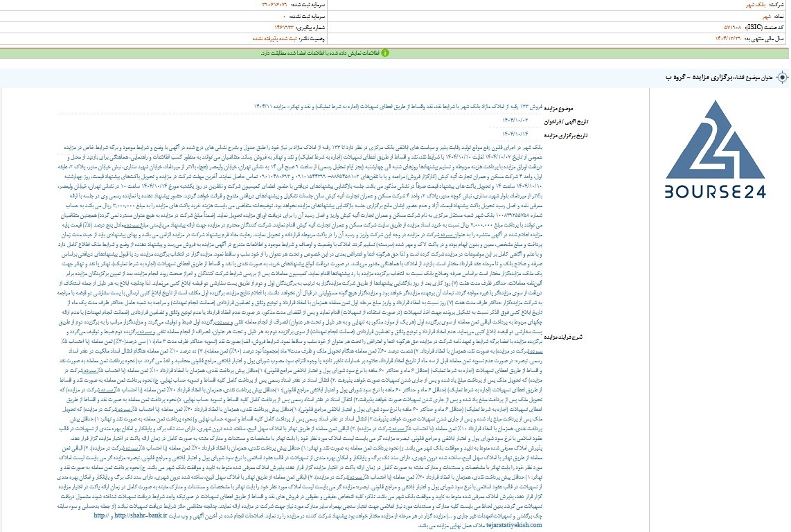Click the label کد صنعت (ISIC):
Viewport: 791px width, 532px height.
coord(765,27)
